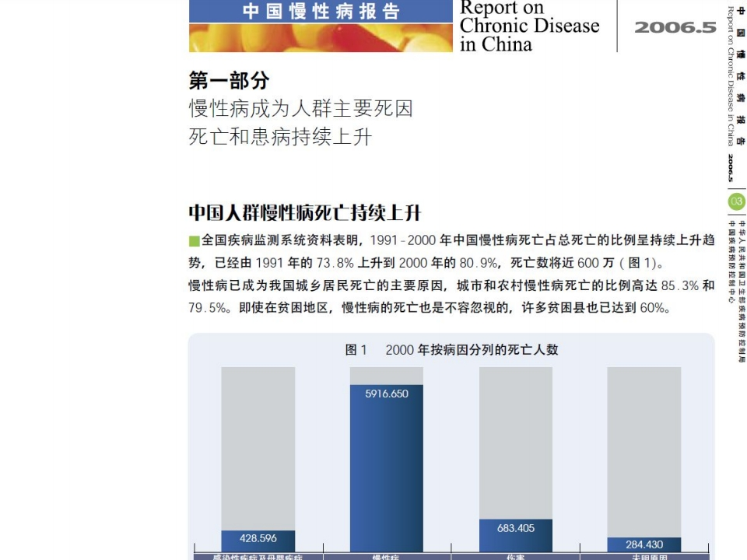Click the 慢性病成为人群主要死因 subtitle line

click(300, 108)
